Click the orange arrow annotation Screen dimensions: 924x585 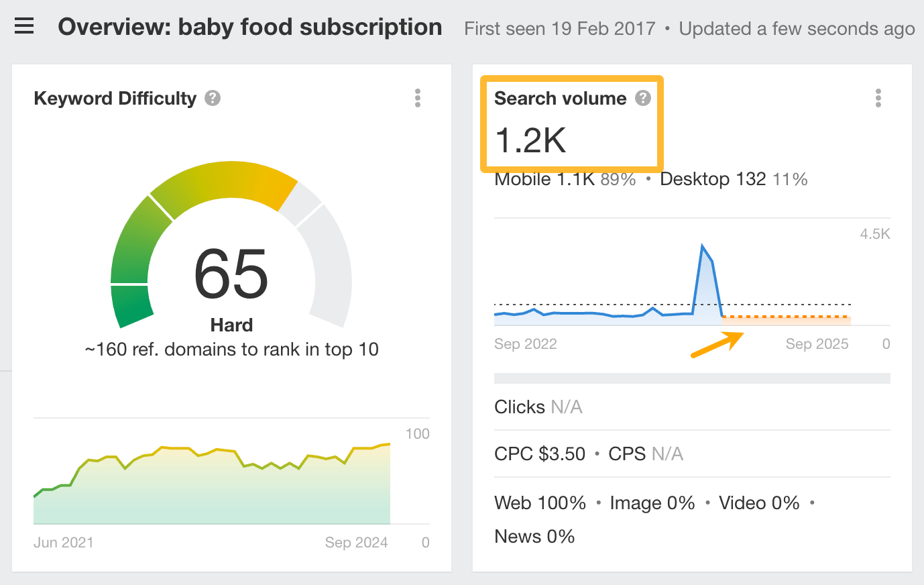[717, 345]
